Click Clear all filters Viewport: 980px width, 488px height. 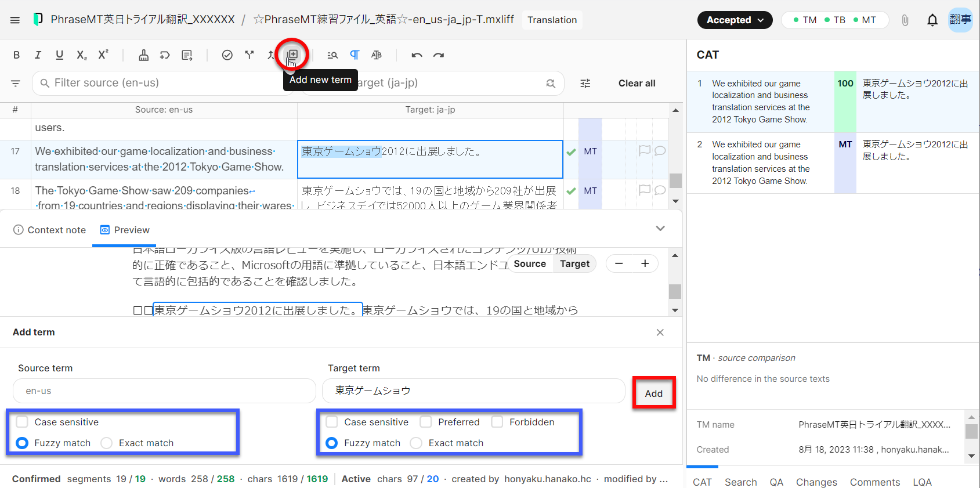(x=637, y=84)
